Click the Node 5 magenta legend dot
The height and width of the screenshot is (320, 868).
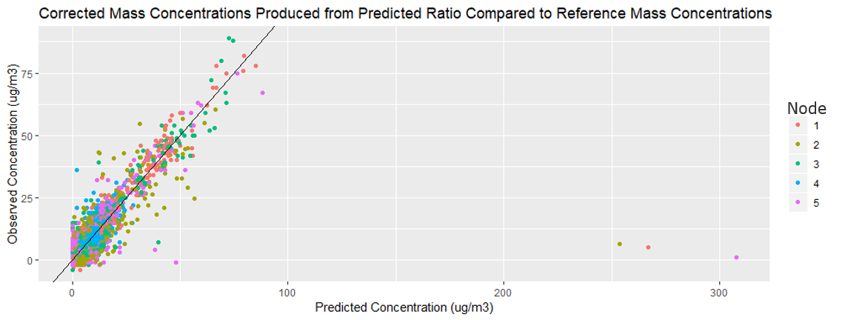799,203
